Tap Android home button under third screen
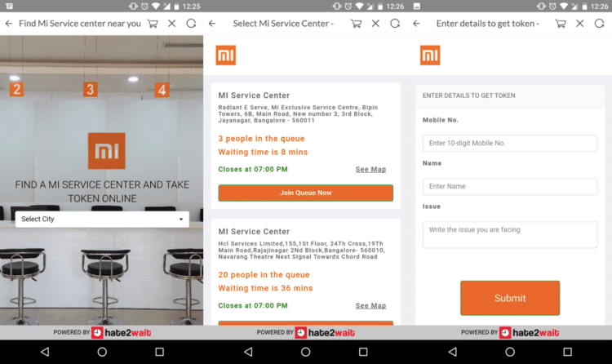 pos(510,352)
